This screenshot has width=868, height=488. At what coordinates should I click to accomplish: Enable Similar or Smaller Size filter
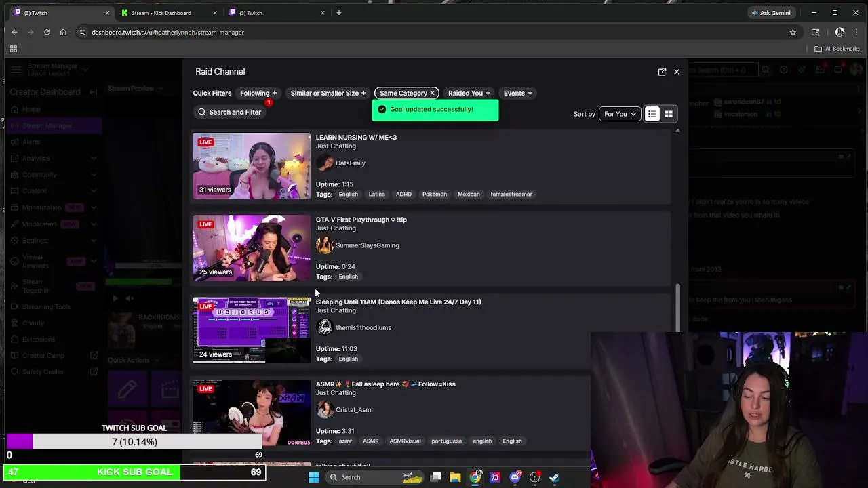point(328,93)
